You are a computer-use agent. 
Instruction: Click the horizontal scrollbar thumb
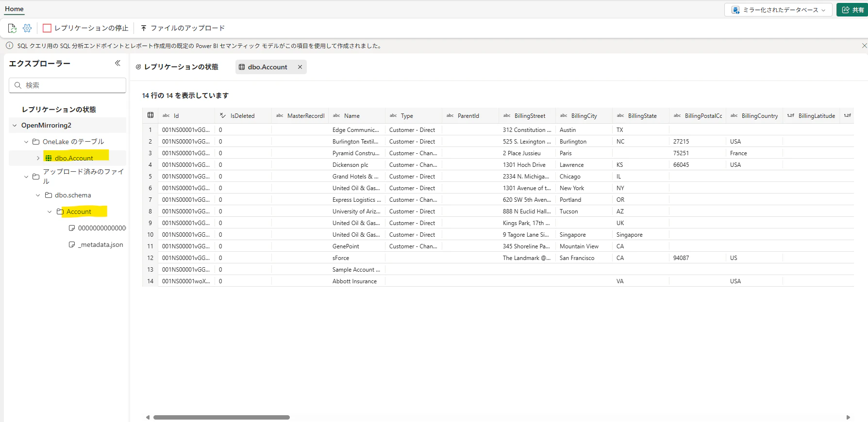click(221, 417)
